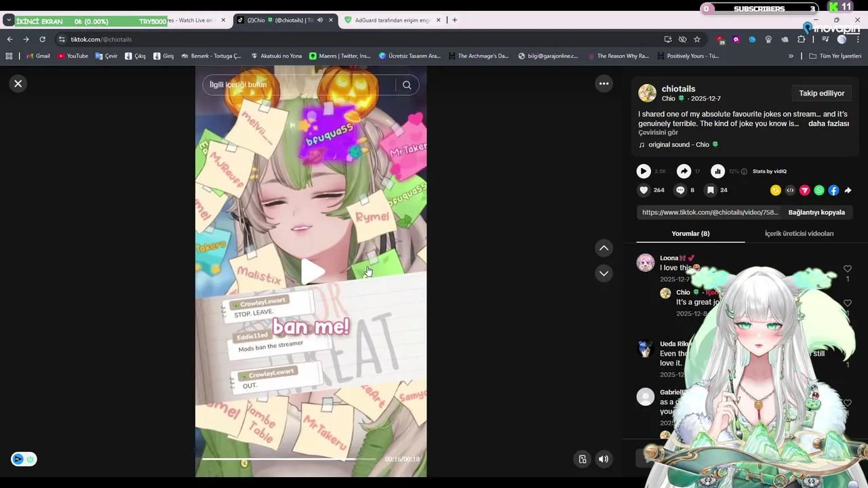Open the Çevir bookmark

(x=106, y=56)
